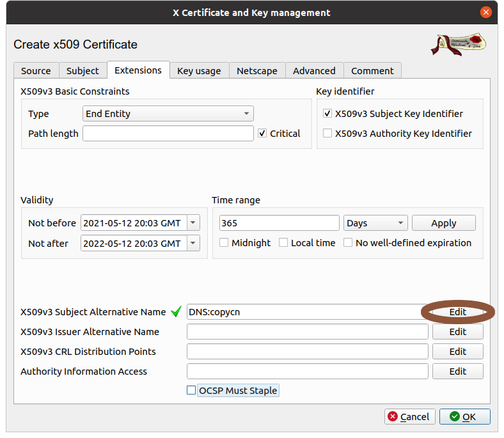Go to the Advanced tab
The height and width of the screenshot is (438, 504).
(x=314, y=71)
